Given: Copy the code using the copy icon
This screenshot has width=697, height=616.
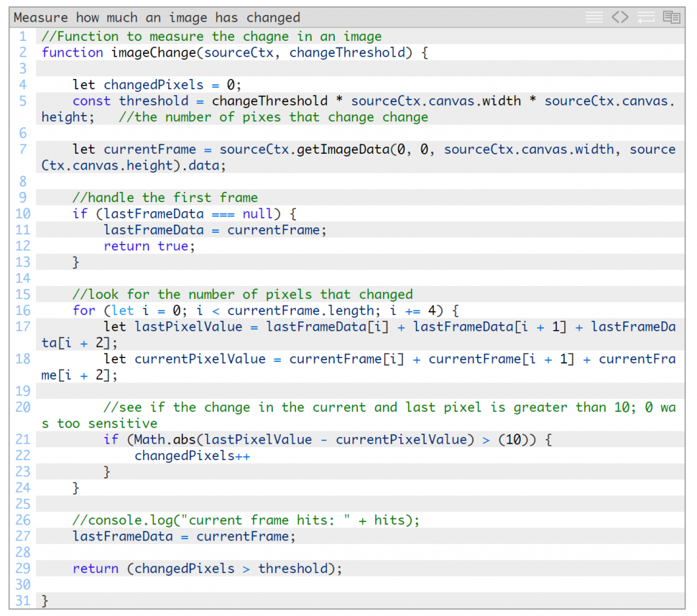Looking at the screenshot, I should (x=672, y=17).
